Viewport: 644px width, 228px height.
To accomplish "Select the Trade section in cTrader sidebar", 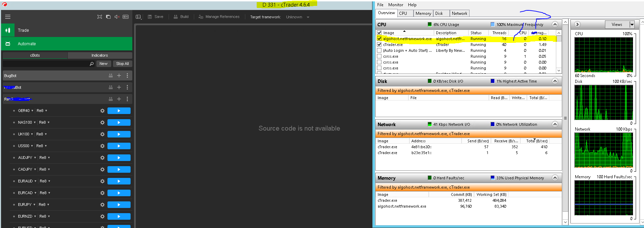I will pos(67,30).
